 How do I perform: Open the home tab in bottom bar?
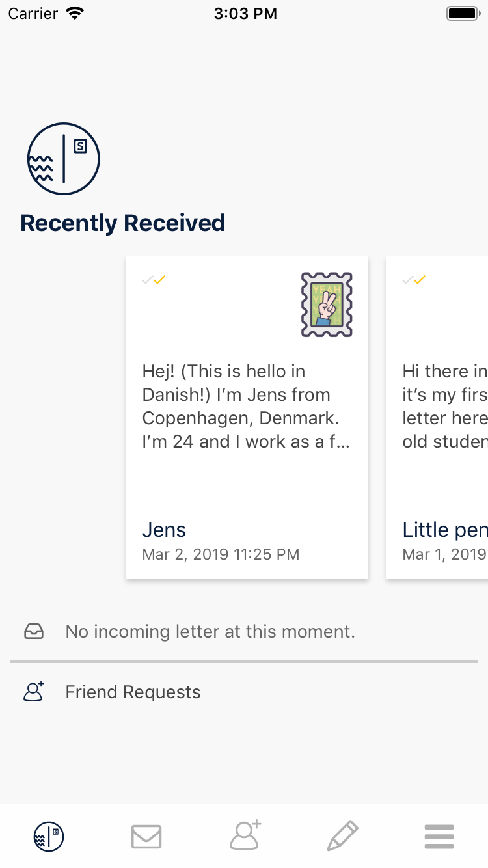(49, 836)
